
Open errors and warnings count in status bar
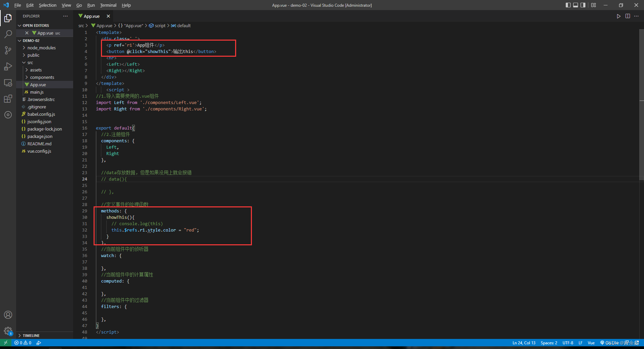[23, 343]
